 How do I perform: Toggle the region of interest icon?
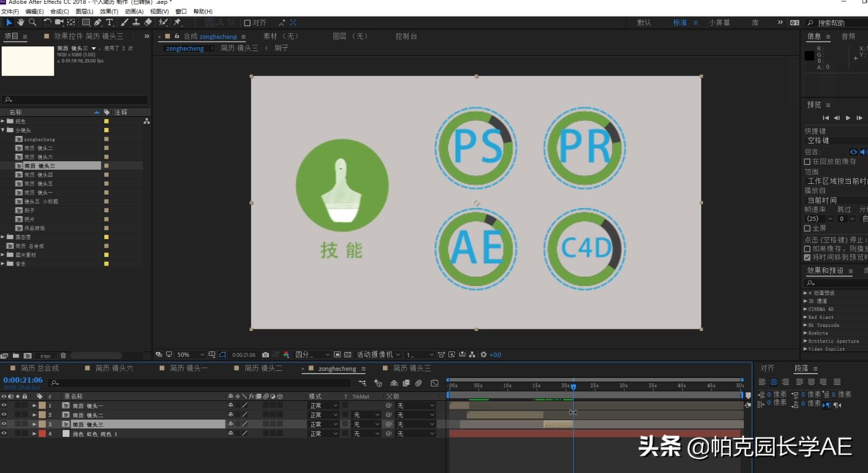[x=337, y=355]
